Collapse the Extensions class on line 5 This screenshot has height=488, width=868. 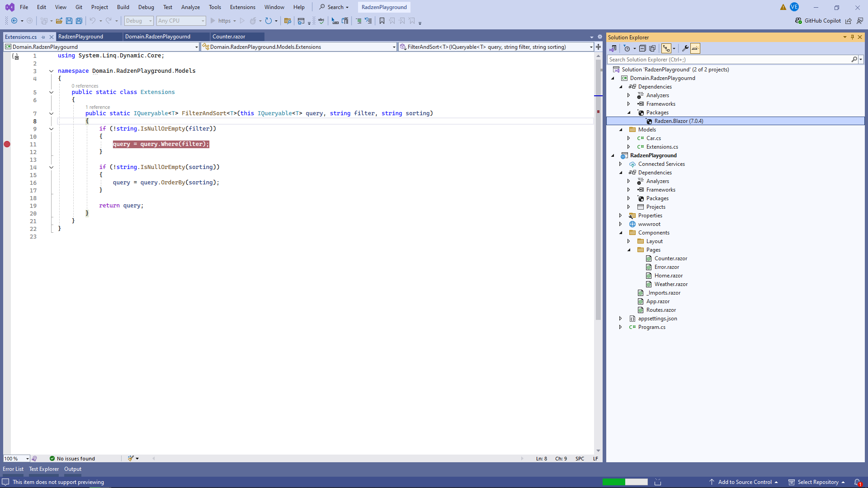[x=51, y=92]
